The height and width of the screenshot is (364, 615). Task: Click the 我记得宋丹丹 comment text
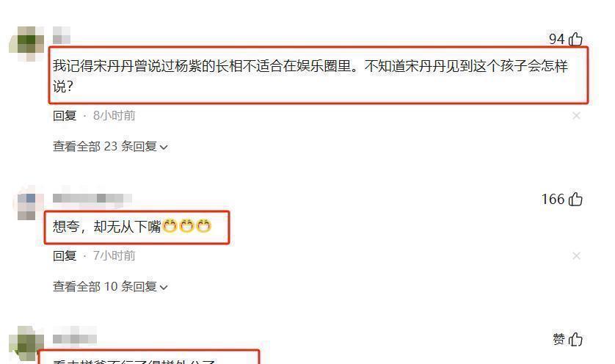click(310, 76)
